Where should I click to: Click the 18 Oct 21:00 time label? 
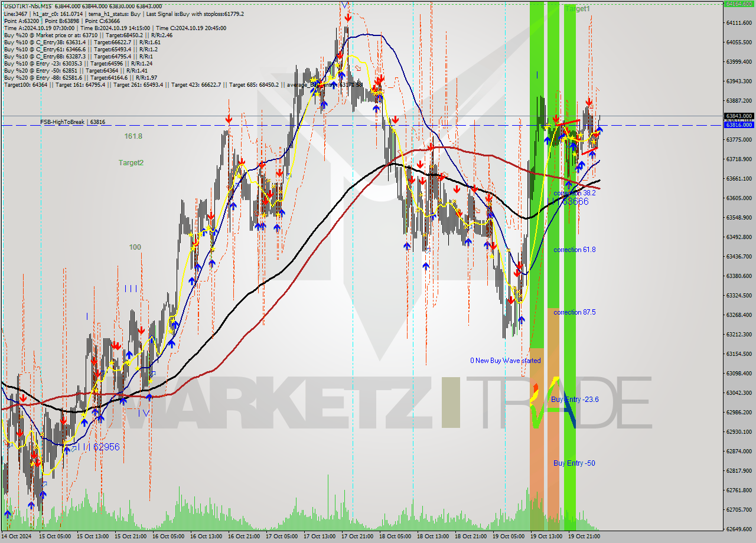click(470, 537)
